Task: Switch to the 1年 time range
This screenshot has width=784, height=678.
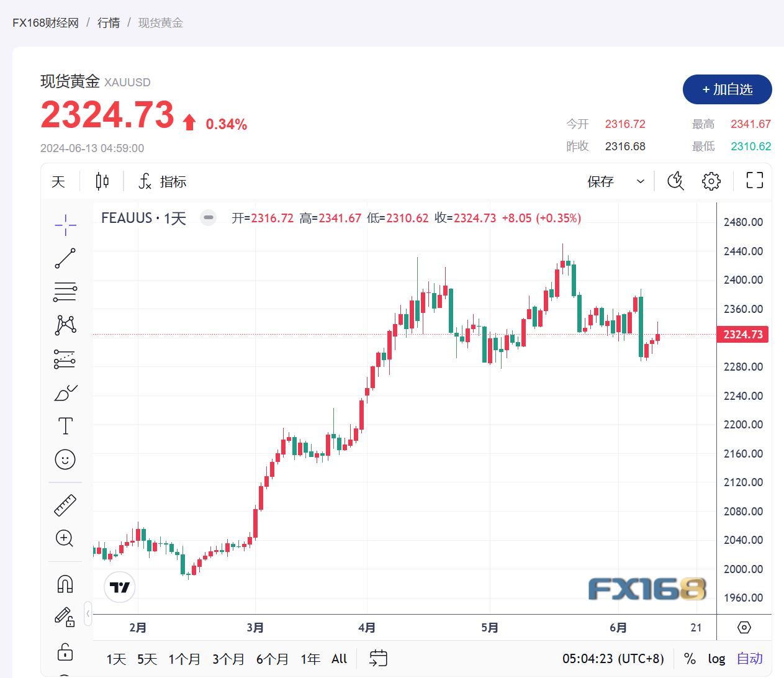Action: point(310,659)
